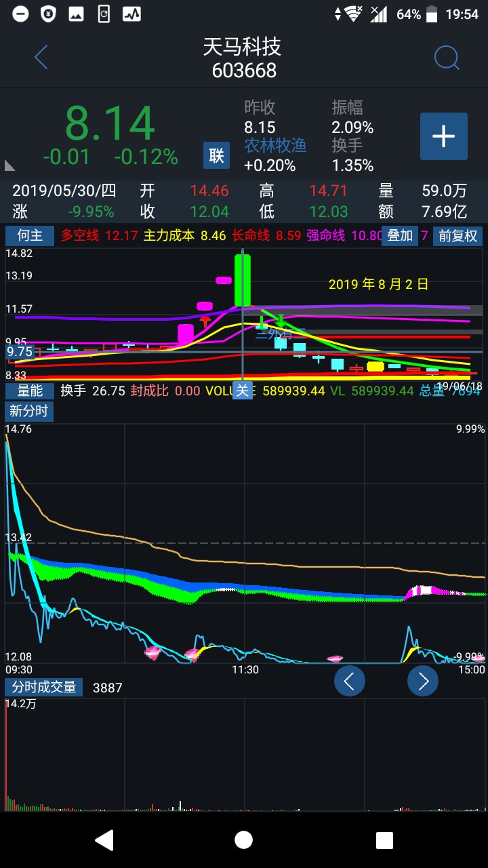This screenshot has width=488, height=868.
Task: Select the large green candlestick on K-line
Action: pos(243,279)
